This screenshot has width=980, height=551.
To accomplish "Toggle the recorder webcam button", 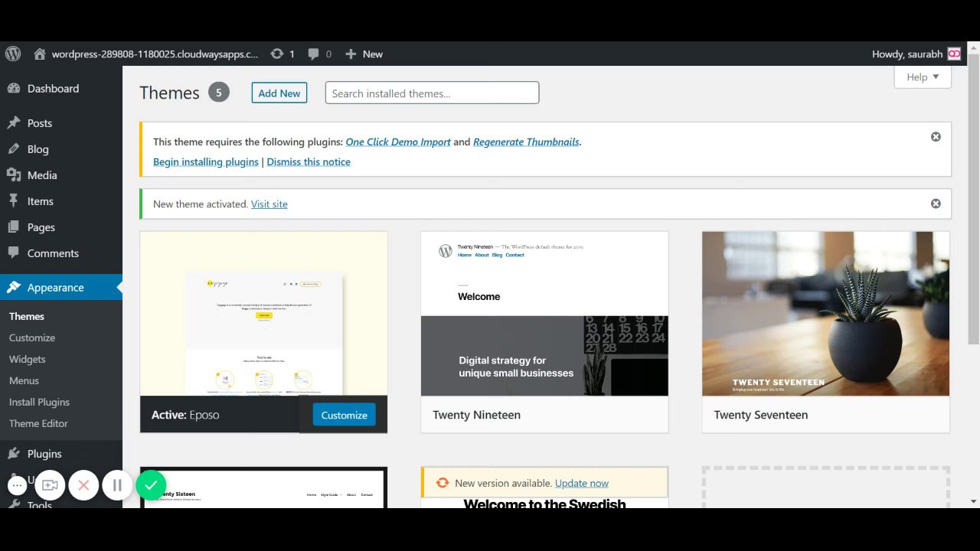I will (x=50, y=484).
